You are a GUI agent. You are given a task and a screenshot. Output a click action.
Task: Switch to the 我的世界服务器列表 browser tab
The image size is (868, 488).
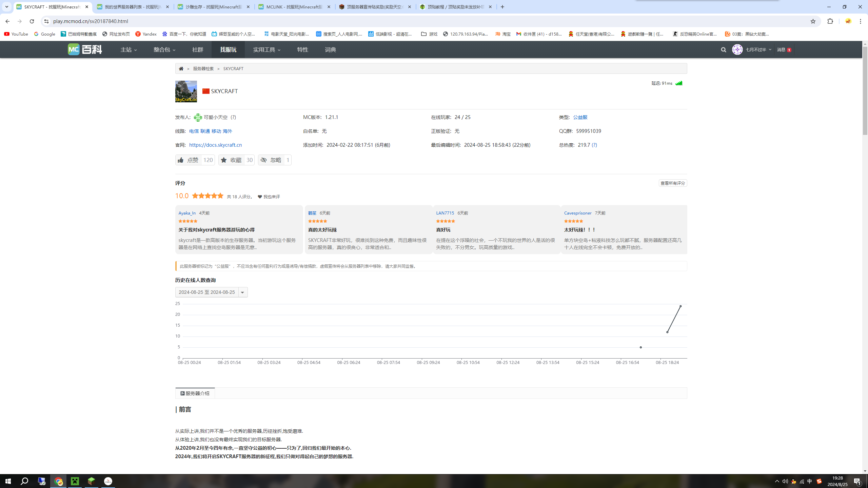click(x=133, y=7)
